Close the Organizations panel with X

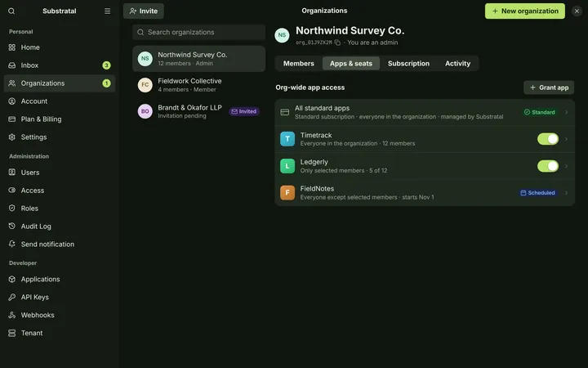tap(577, 11)
